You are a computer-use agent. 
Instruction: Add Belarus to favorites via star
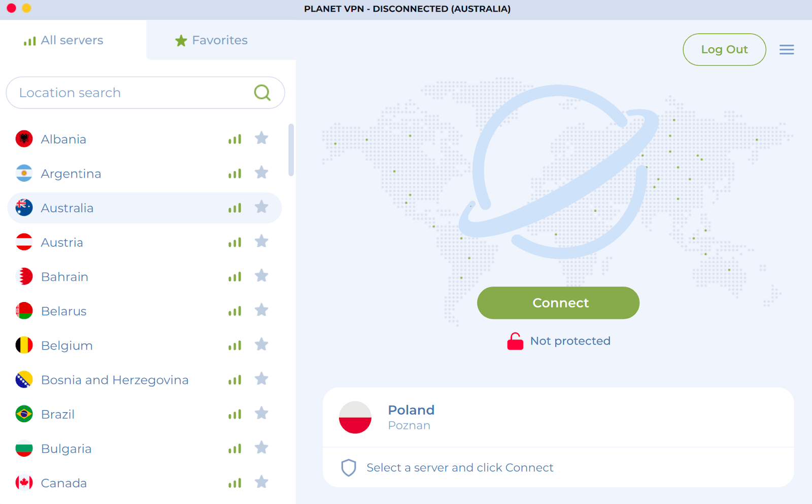[x=261, y=310]
